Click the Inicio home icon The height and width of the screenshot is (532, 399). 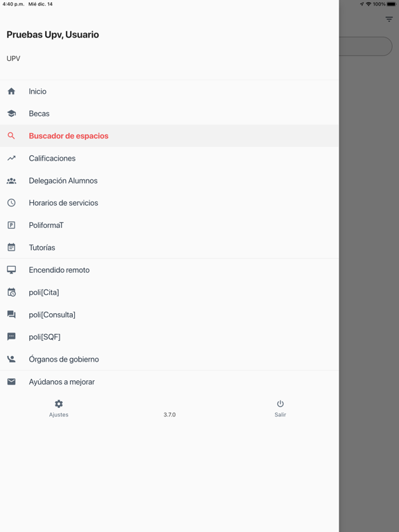[11, 91]
